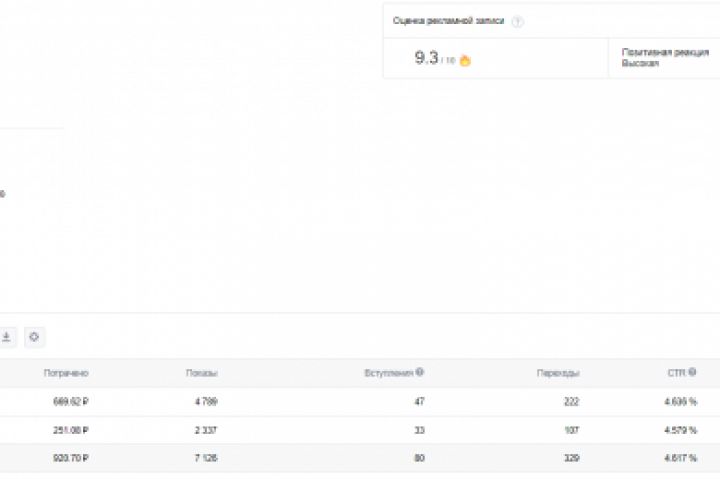This screenshot has height=480, width=720.
Task: Click the 47 joins value
Action: [x=418, y=402]
